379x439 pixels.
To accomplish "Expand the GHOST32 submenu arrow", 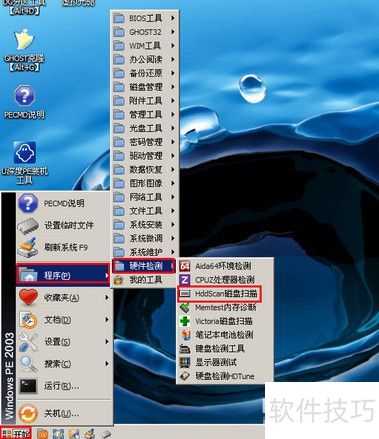I will pyautogui.click(x=173, y=32).
